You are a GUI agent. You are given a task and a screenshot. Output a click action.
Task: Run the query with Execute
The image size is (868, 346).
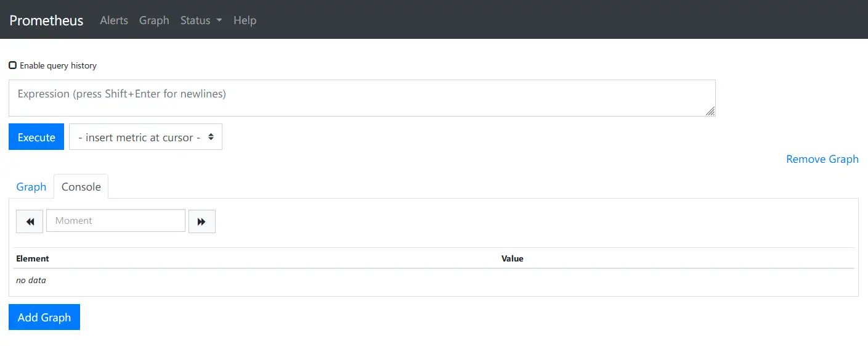[36, 137]
